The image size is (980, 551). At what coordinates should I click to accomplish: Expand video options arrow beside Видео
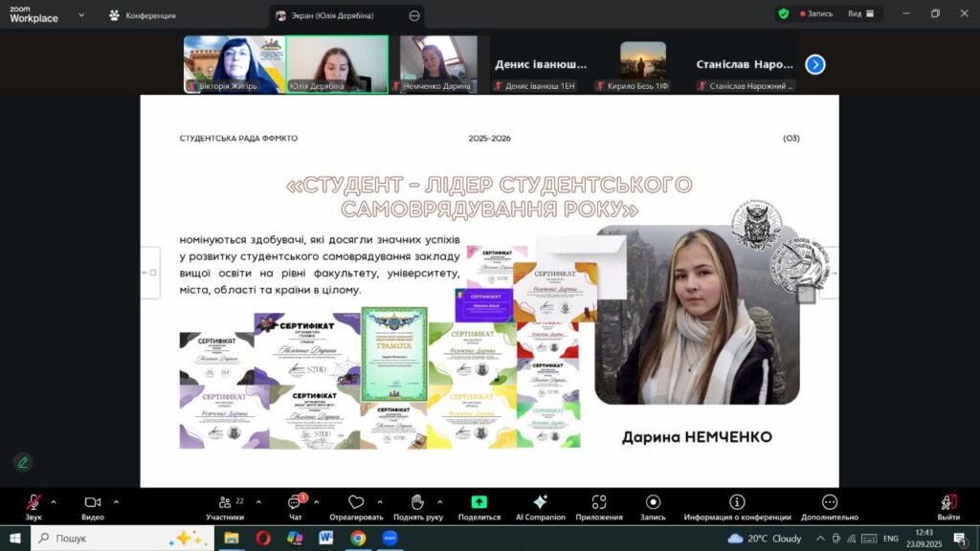tap(116, 501)
